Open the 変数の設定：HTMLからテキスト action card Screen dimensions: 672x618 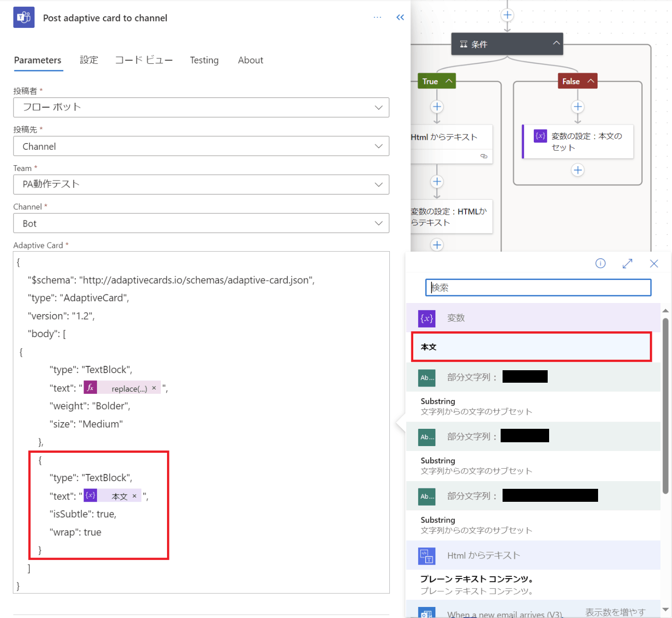(x=451, y=217)
